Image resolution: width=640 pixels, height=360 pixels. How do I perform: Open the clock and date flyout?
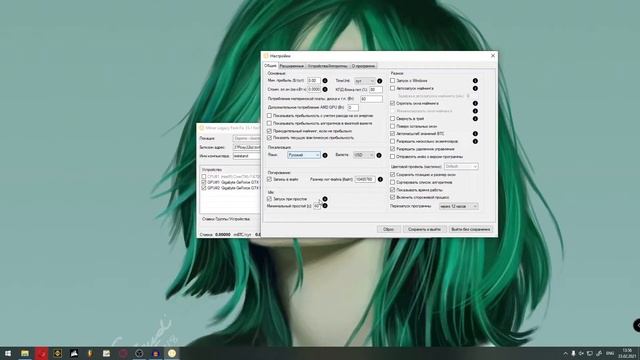[627, 353]
